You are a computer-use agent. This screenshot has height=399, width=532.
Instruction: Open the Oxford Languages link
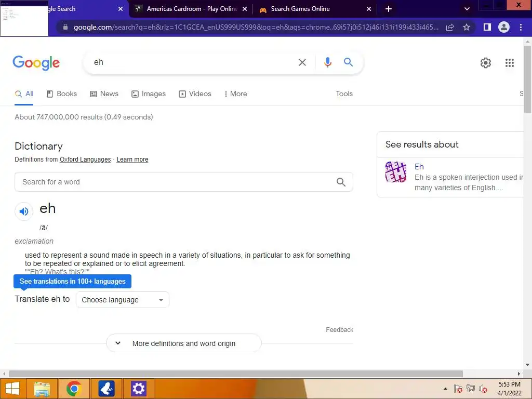coord(85,159)
